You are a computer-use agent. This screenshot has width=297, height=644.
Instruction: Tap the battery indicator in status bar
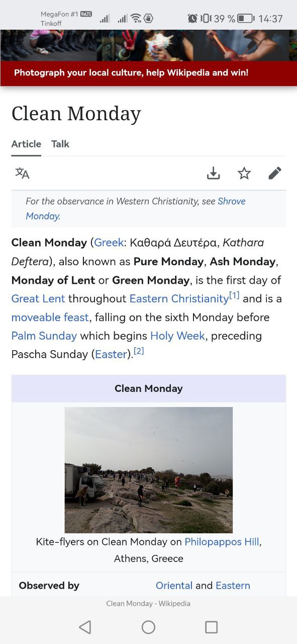246,19
